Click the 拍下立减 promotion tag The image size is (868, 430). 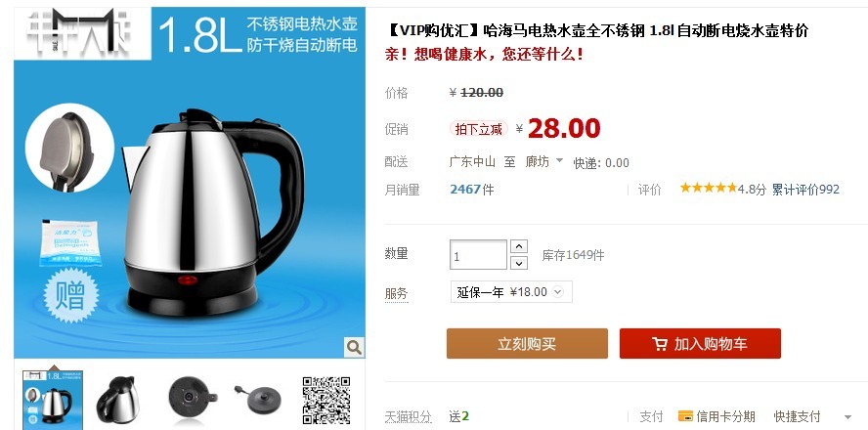pos(478,129)
